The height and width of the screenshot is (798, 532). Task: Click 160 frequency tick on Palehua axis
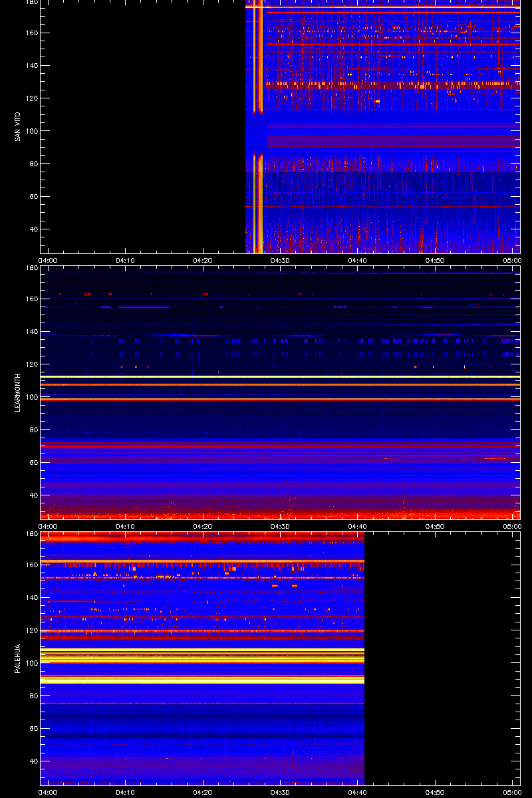pos(31,565)
